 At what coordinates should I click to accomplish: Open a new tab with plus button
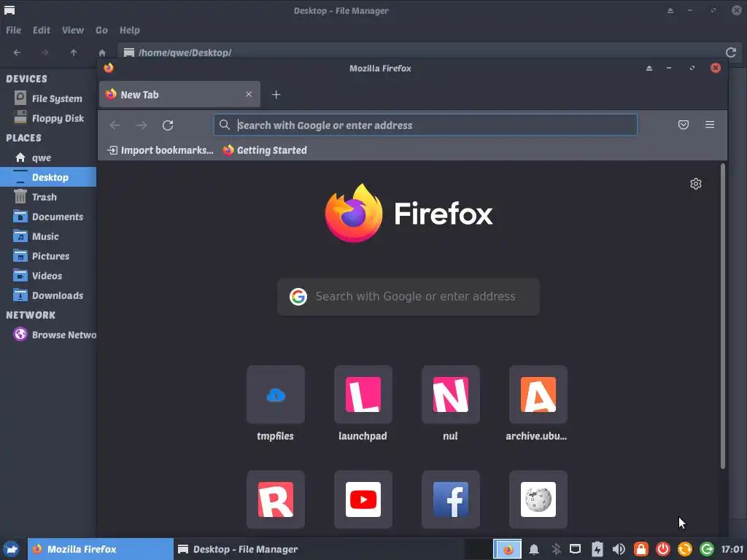276,95
